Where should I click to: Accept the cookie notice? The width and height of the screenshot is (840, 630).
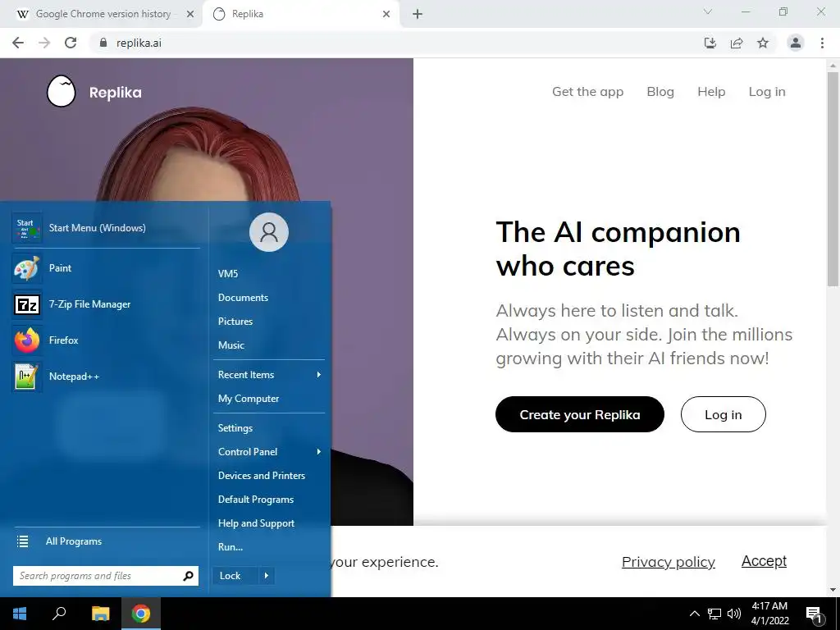coord(764,561)
